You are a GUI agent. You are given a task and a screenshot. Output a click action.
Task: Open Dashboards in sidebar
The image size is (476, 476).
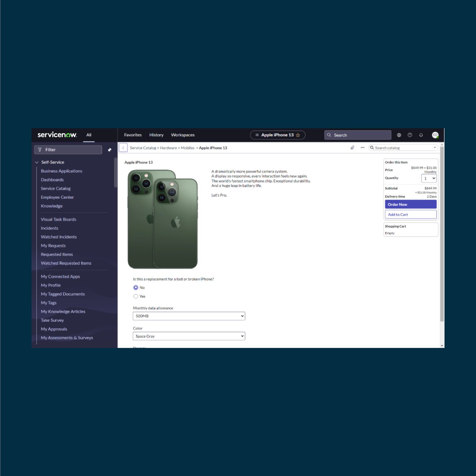[x=52, y=180]
